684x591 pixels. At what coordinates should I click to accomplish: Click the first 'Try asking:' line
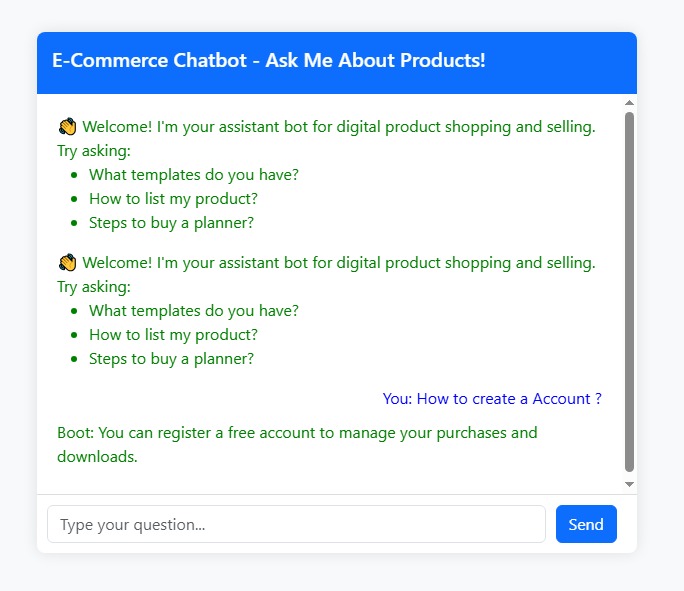pos(95,151)
